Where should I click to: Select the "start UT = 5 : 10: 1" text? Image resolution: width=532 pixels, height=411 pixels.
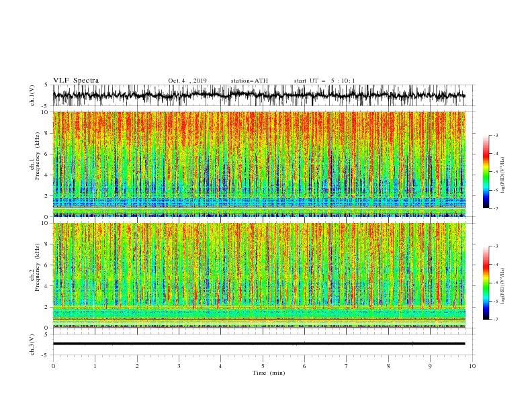(324, 81)
